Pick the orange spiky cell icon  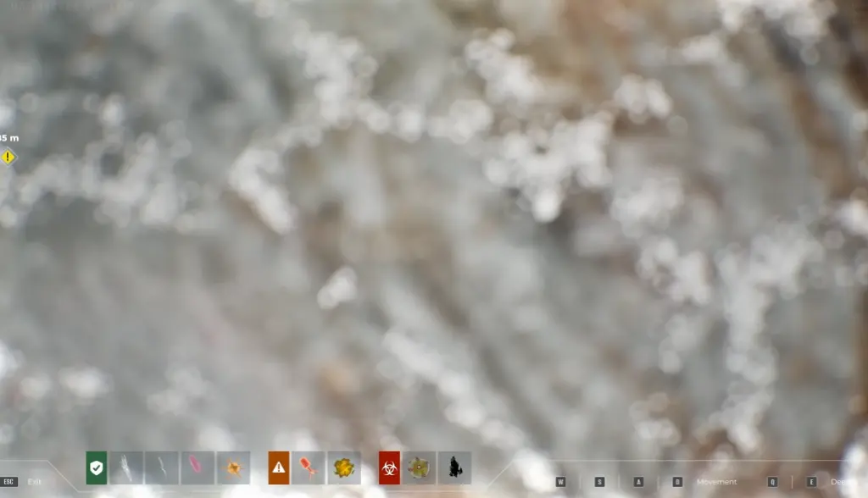tap(234, 468)
